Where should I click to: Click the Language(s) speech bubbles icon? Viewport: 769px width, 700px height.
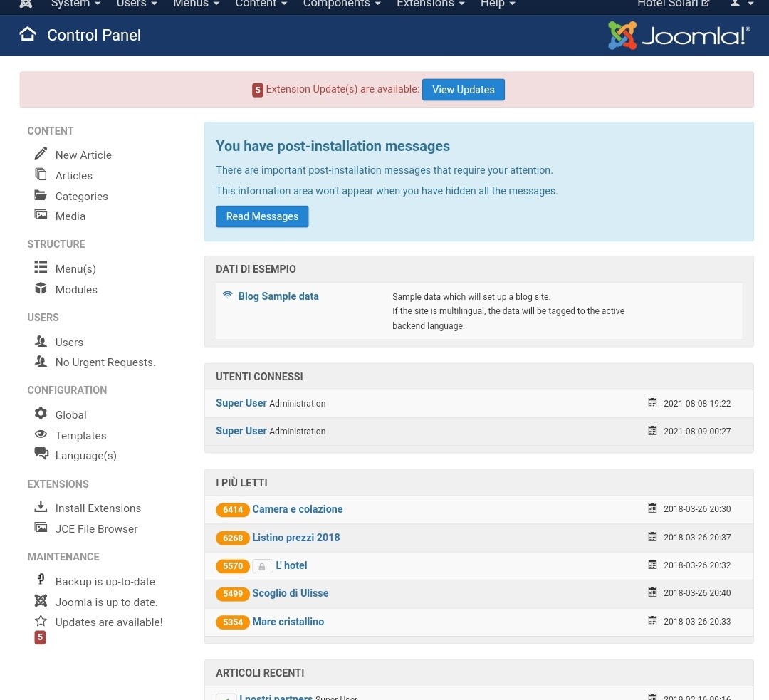click(x=41, y=454)
